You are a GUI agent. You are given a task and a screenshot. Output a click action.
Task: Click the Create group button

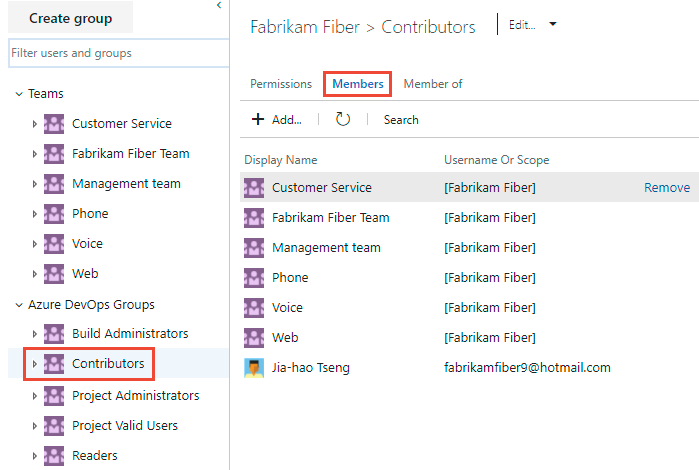[x=70, y=18]
